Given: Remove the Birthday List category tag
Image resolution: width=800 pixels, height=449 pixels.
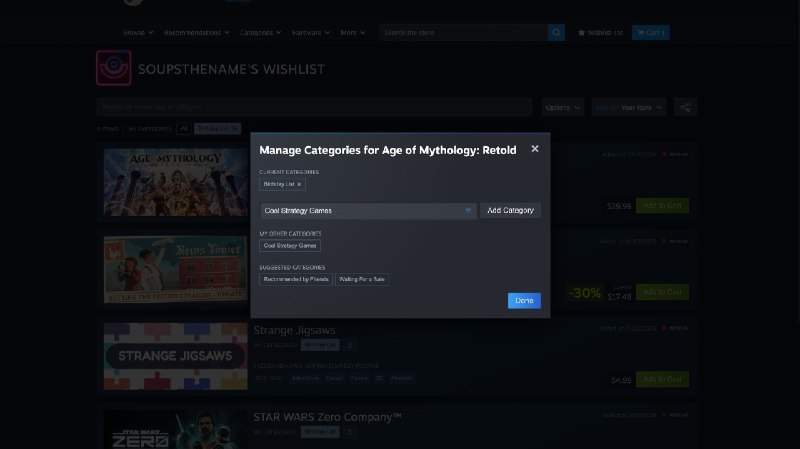Looking at the screenshot, I should (299, 184).
